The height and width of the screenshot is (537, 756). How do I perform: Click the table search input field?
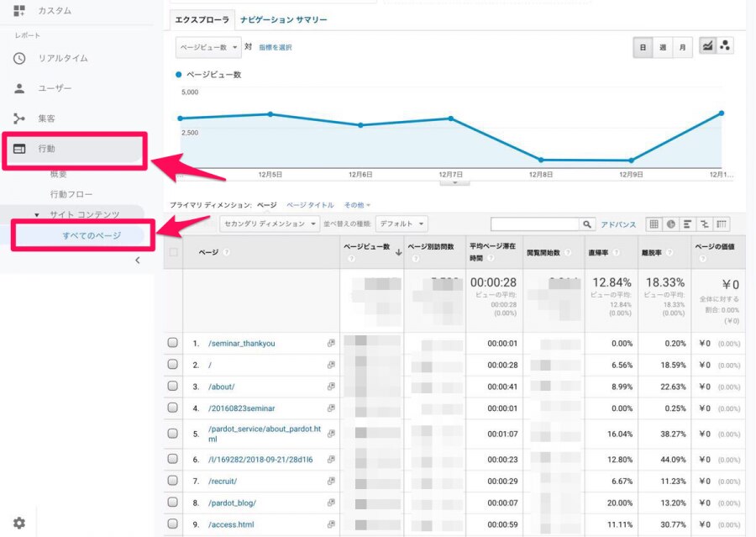(535, 224)
